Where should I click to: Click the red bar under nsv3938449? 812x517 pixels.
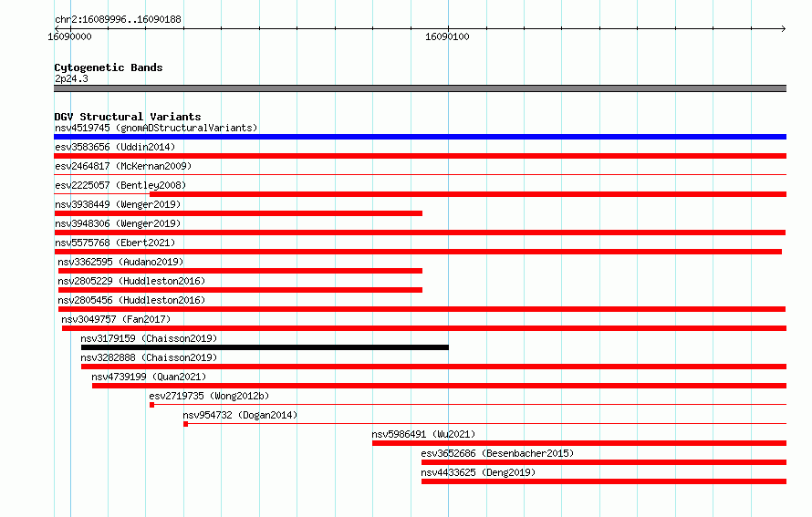tap(238, 213)
